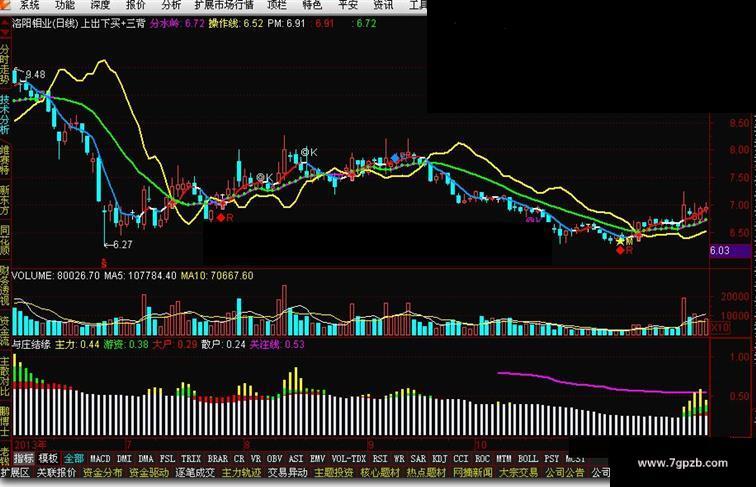Select 财务透视 sidebar tab
The height and width of the screenshot is (487, 756).
click(5, 285)
